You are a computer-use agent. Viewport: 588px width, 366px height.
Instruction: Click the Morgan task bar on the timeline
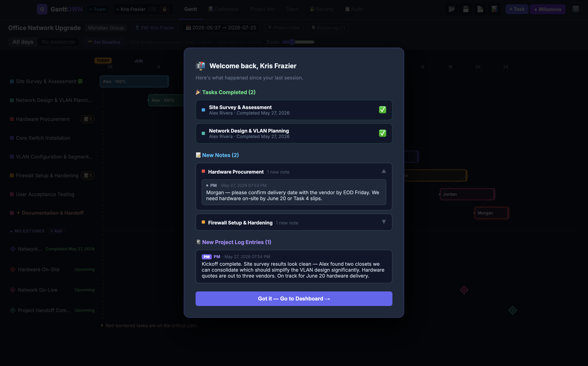pos(492,213)
